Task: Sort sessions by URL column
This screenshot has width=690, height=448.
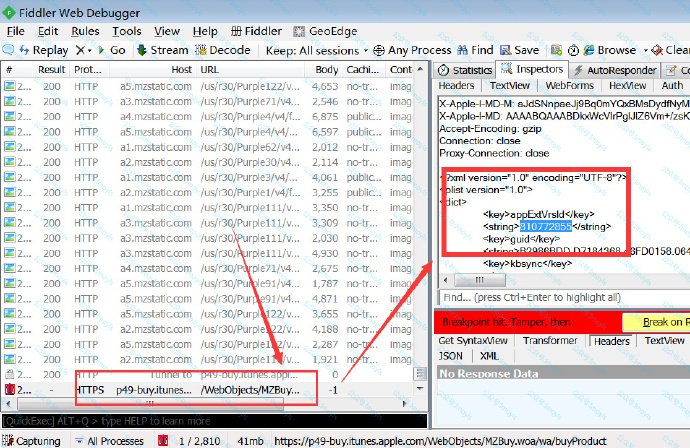Action: point(251,70)
